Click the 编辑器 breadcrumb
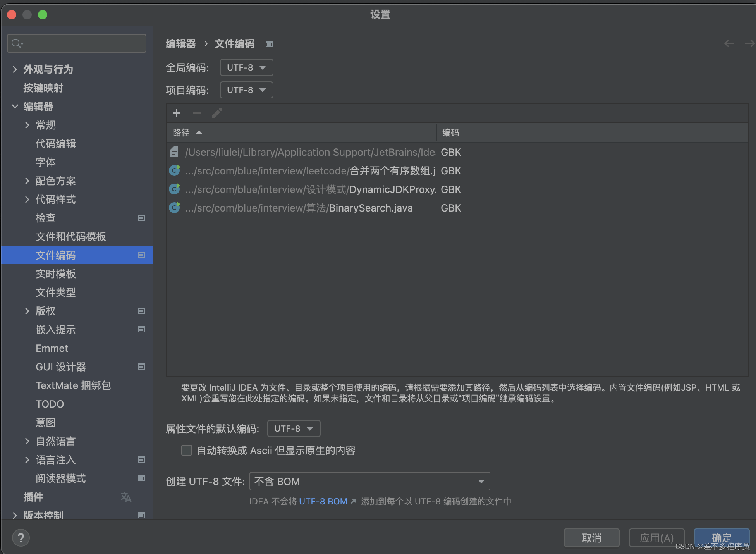Image resolution: width=756 pixels, height=554 pixels. click(x=181, y=44)
